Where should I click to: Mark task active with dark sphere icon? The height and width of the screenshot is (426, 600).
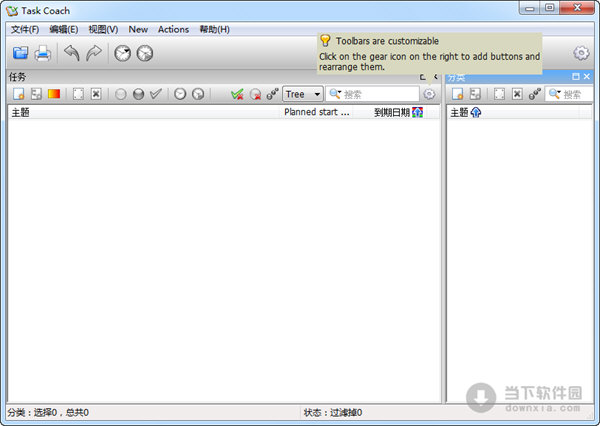click(139, 94)
